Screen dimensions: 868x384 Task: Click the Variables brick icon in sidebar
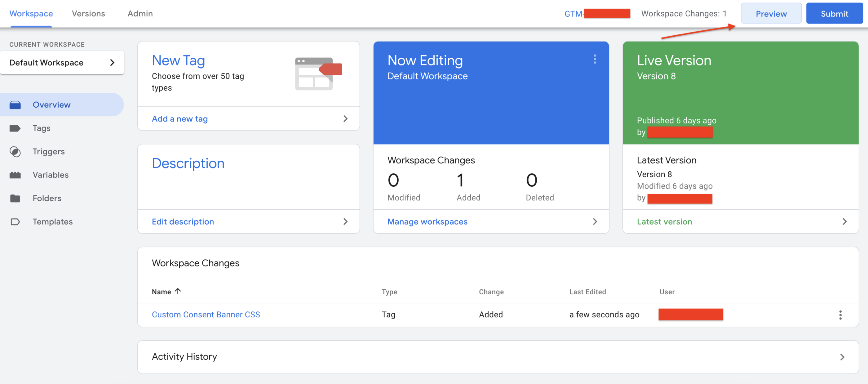click(15, 175)
